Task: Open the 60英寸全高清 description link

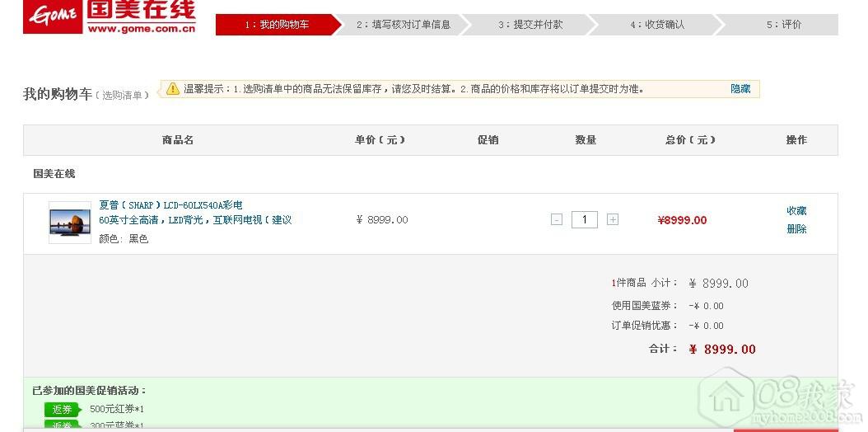Action: tap(195, 220)
